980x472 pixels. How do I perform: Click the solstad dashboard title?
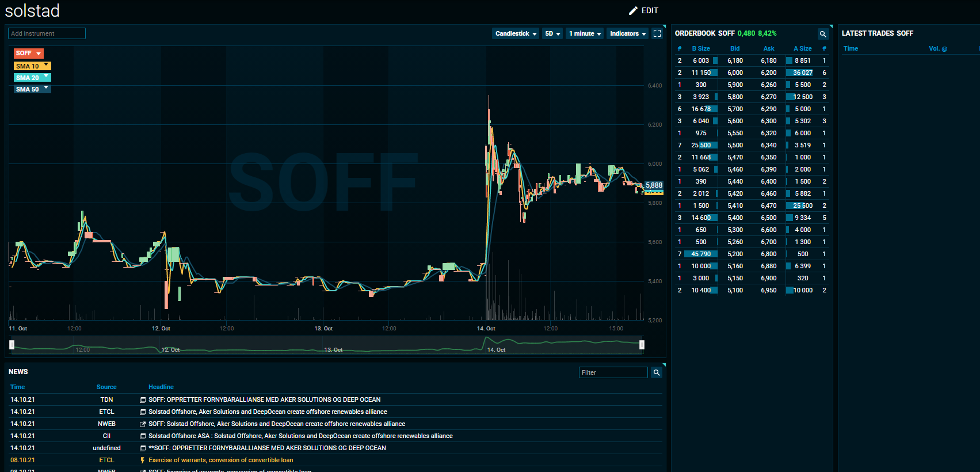[x=32, y=10]
